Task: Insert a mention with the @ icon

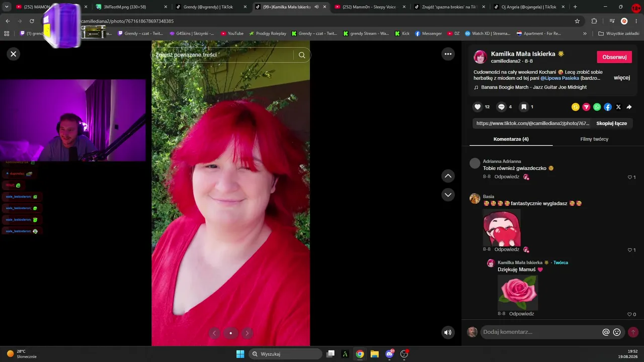Action: (606, 332)
